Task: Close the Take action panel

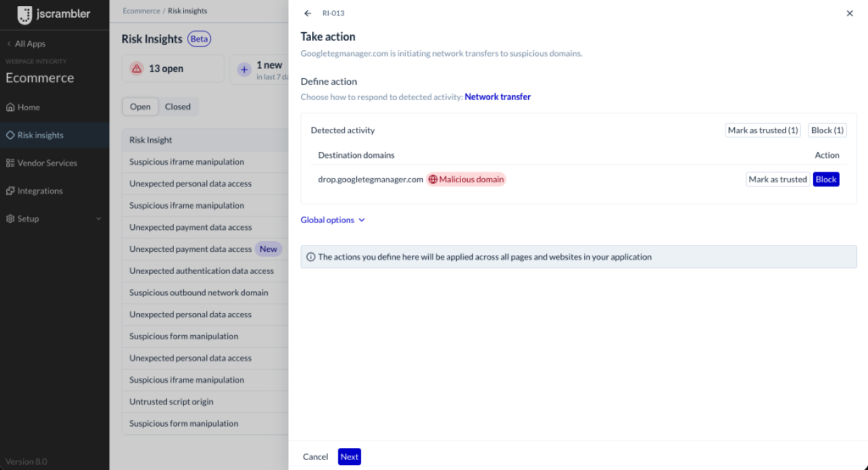Action: [x=849, y=14]
